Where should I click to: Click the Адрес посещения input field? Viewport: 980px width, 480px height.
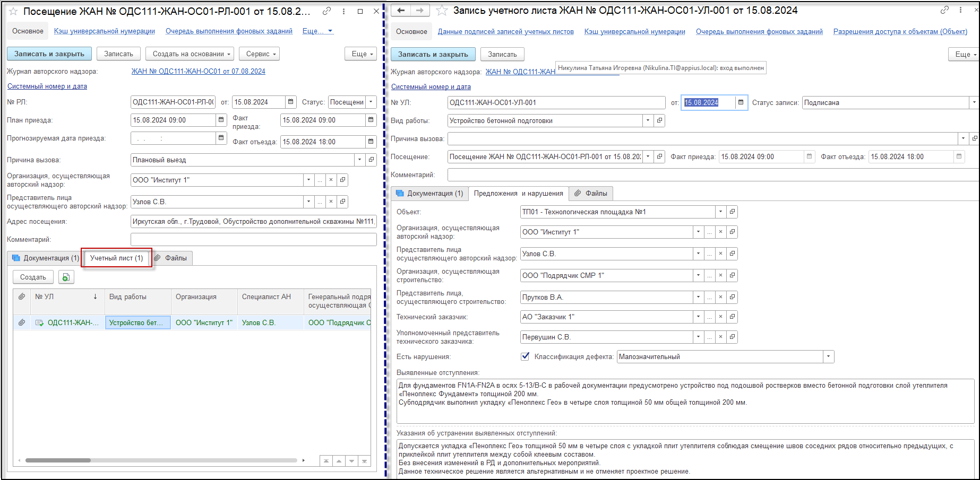click(253, 222)
